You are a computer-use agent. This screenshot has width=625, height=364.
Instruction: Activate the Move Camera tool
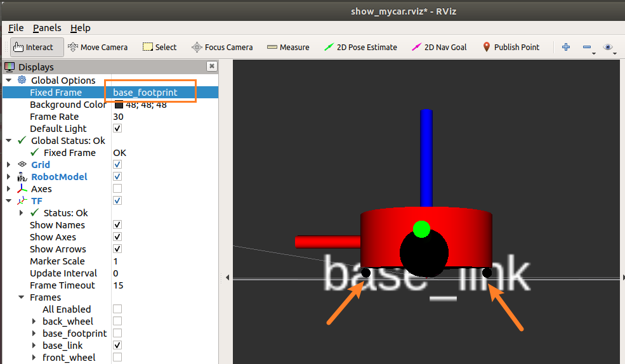pyautogui.click(x=98, y=48)
